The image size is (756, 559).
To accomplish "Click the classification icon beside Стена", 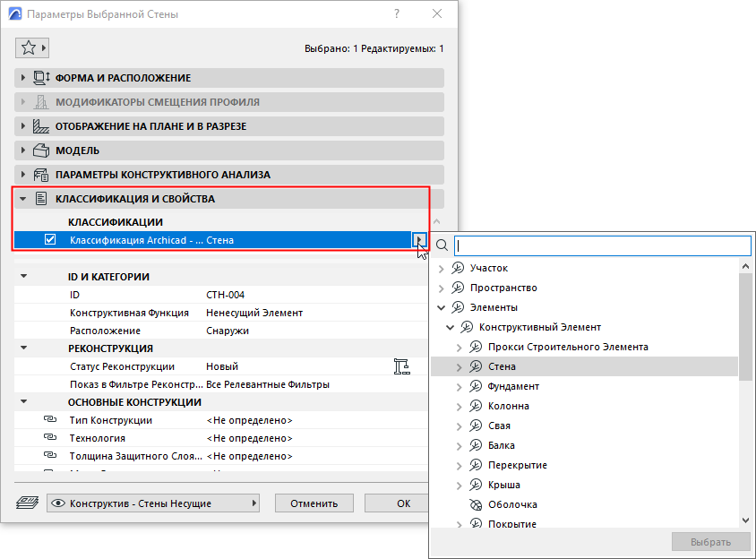I will click(476, 366).
